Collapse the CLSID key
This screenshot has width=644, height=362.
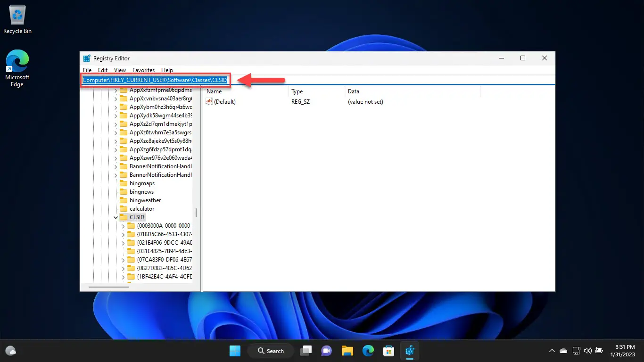[116, 217]
